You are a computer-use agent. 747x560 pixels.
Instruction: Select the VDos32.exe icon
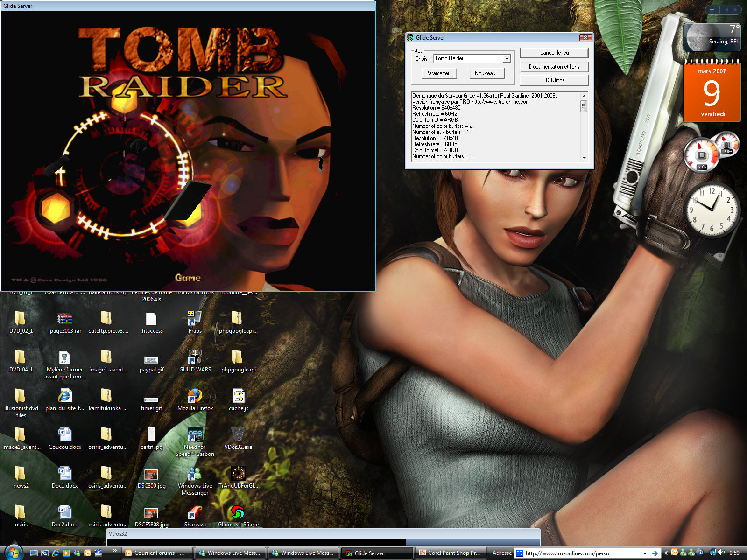(238, 438)
